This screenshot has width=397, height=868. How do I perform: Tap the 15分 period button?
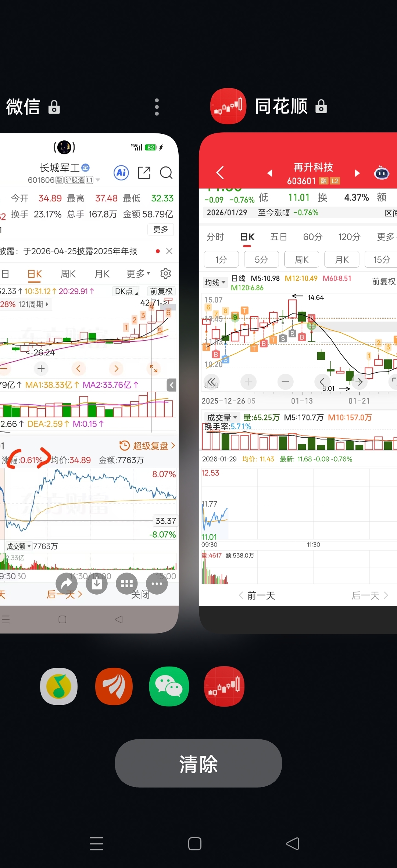click(x=381, y=259)
